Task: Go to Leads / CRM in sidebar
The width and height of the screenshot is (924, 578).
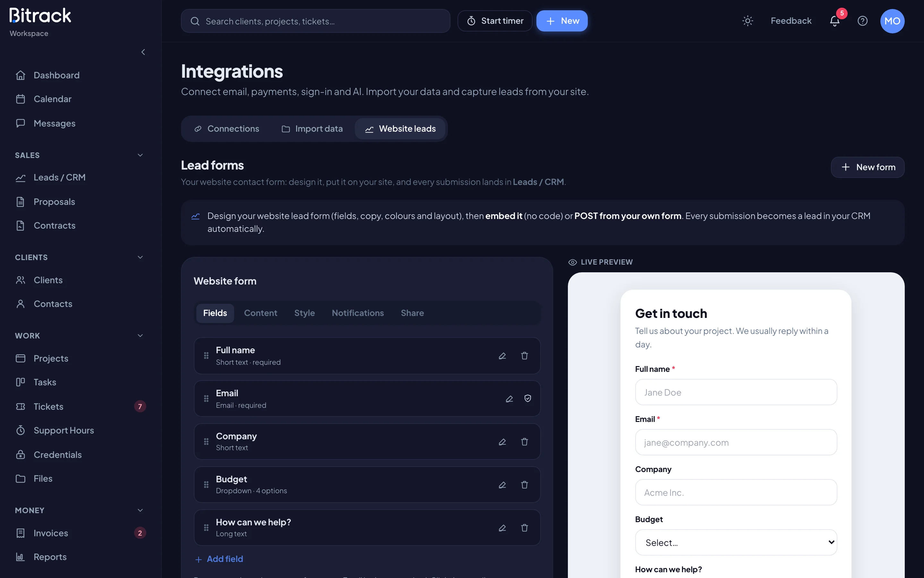Action: point(80,177)
